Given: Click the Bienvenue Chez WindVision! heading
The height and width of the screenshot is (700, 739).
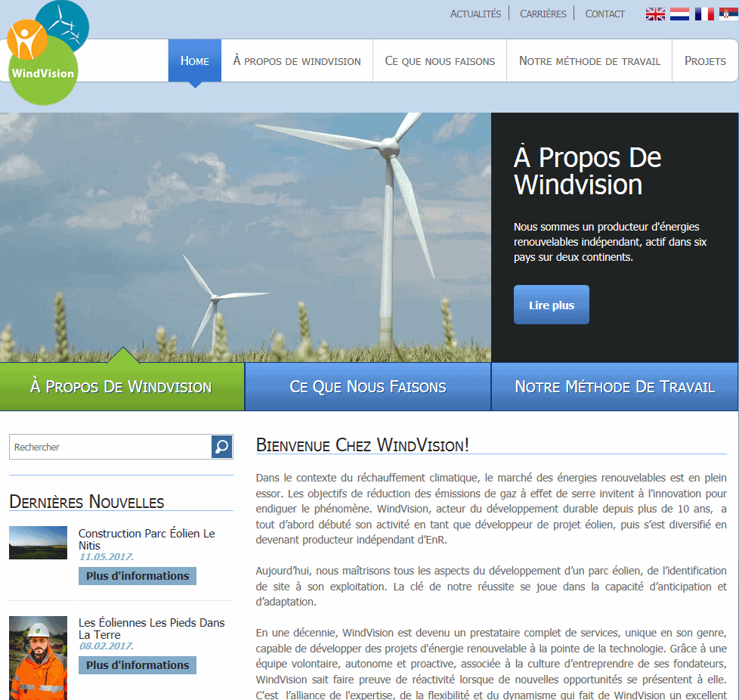Looking at the screenshot, I should (362, 445).
